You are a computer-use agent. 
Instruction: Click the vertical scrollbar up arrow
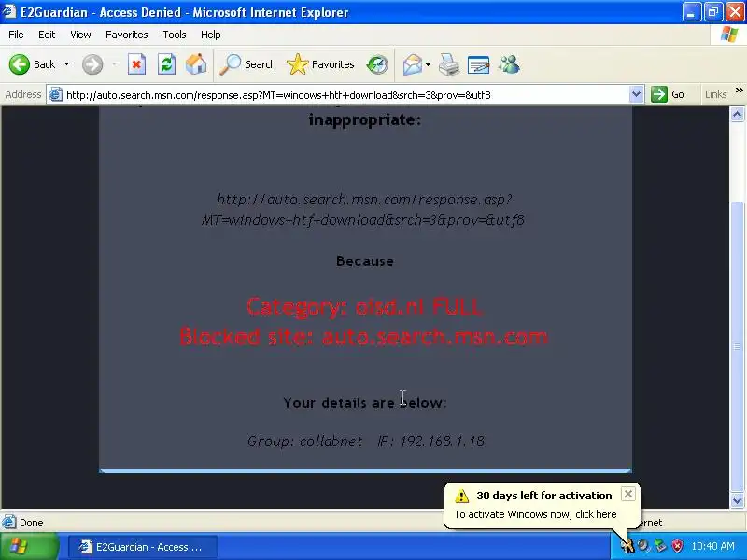pyautogui.click(x=737, y=114)
